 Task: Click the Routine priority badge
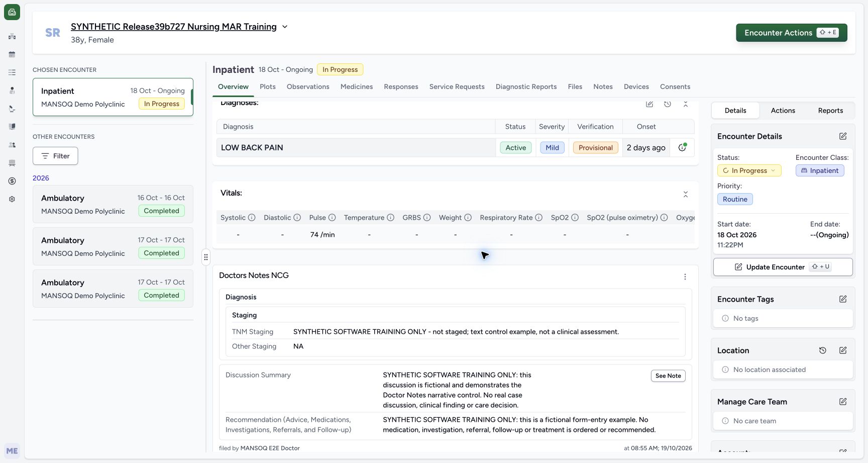coord(735,199)
